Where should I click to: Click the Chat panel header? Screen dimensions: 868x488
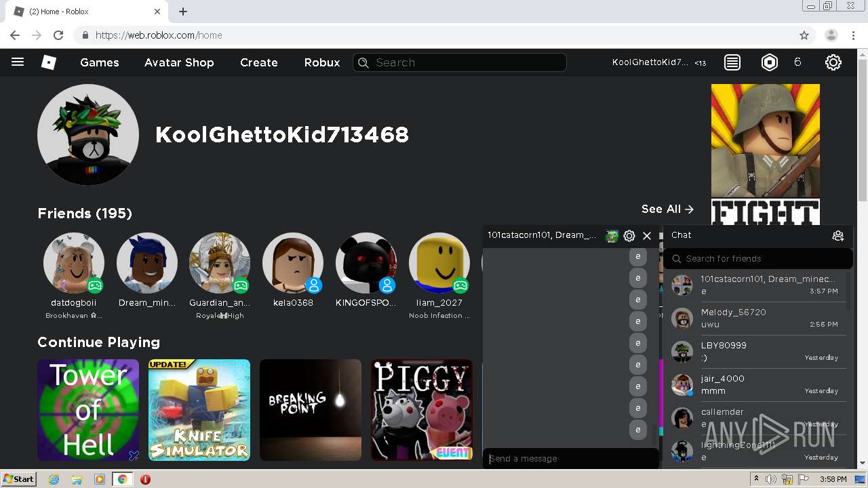point(758,235)
